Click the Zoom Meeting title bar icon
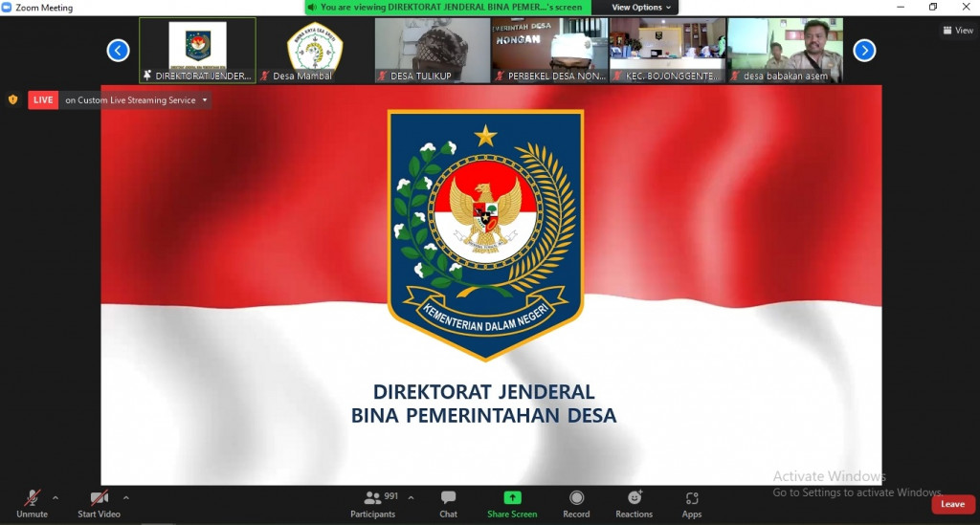 pyautogui.click(x=7, y=7)
